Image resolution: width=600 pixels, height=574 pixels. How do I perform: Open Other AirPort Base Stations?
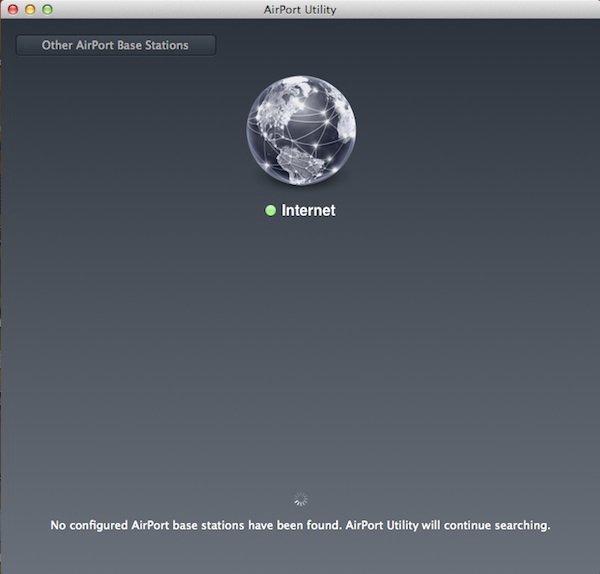115,45
